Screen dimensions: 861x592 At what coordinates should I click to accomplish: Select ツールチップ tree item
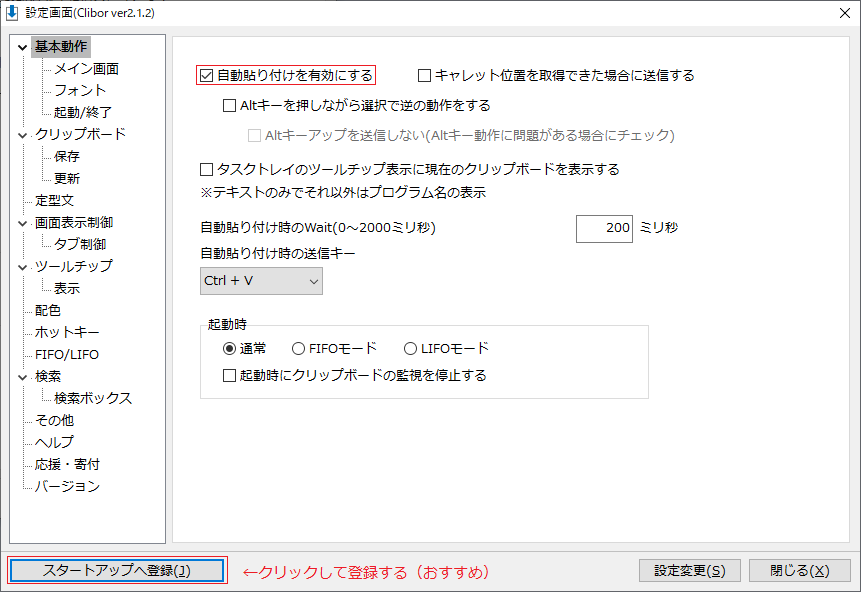pyautogui.click(x=74, y=266)
